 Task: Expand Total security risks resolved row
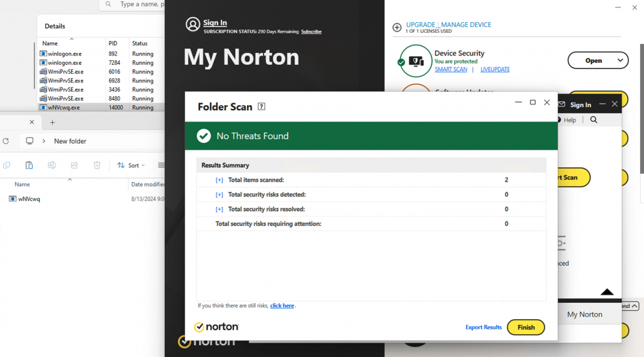click(219, 209)
